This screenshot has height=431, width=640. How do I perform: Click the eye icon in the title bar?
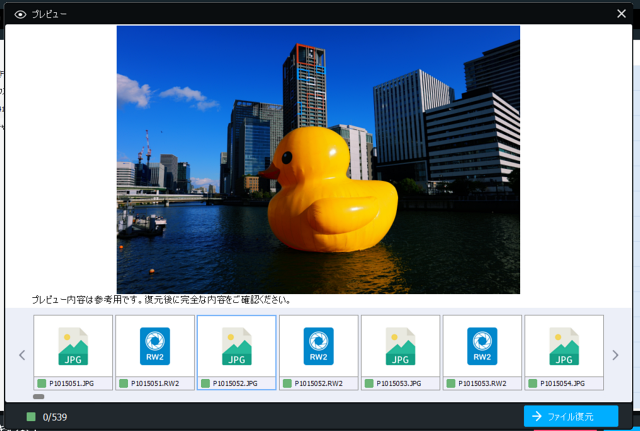20,14
